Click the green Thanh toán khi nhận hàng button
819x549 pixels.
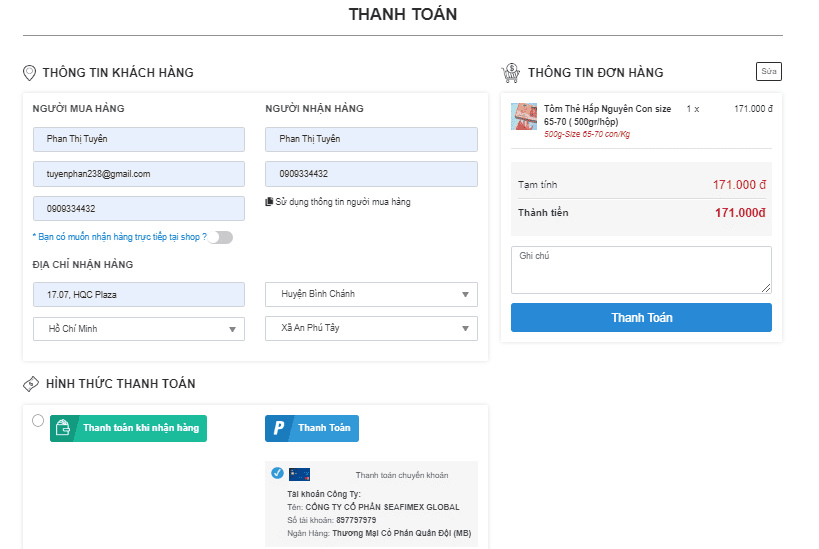[129, 428]
